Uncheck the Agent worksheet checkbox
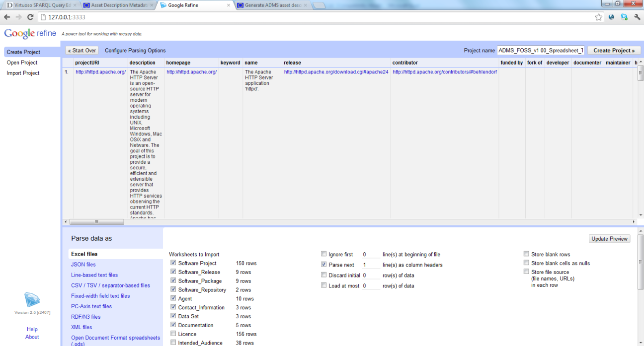The width and height of the screenshot is (644, 346). click(173, 299)
